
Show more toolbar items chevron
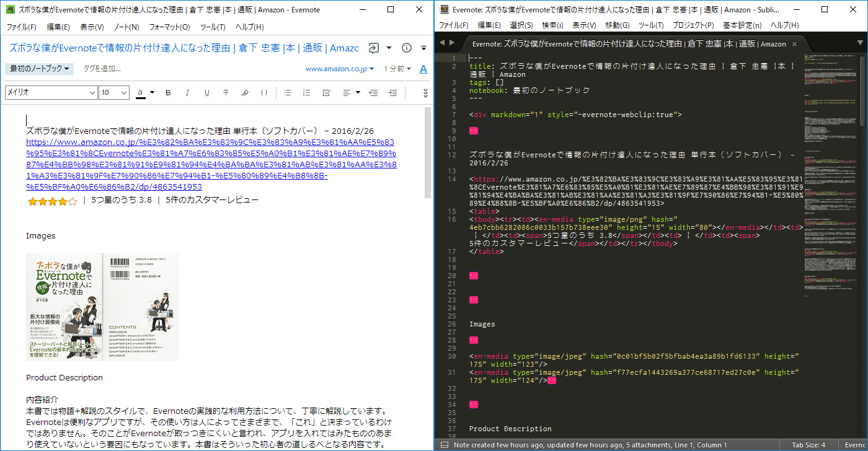425,93
